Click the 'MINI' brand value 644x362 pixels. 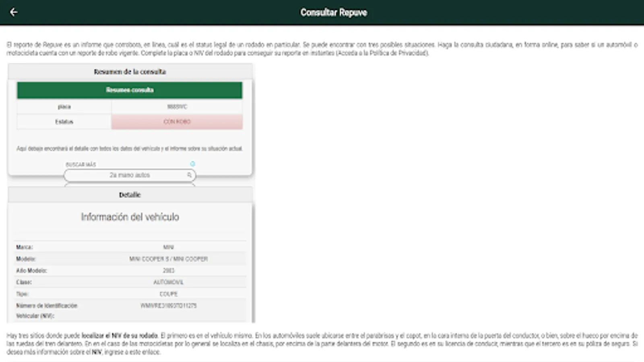tap(169, 247)
